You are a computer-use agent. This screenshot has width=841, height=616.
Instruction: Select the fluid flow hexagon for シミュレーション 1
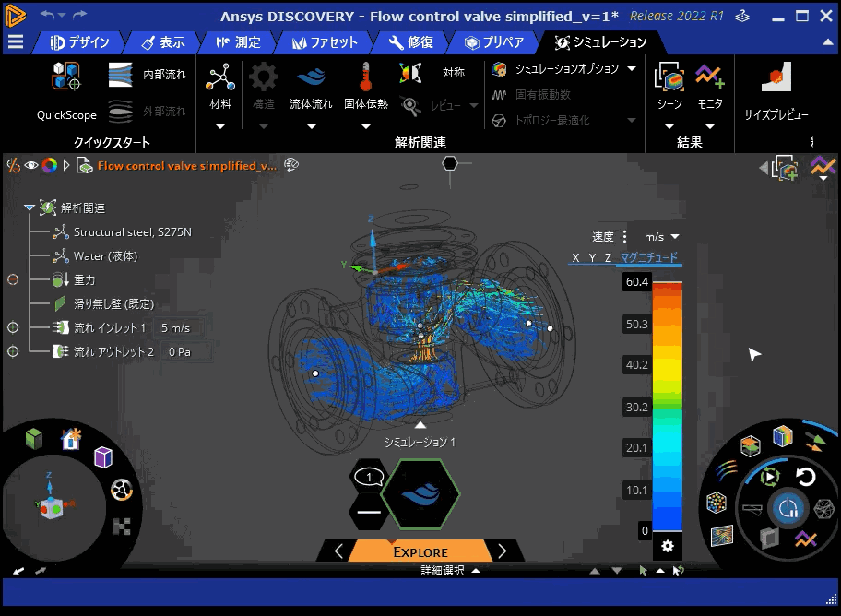[420, 494]
